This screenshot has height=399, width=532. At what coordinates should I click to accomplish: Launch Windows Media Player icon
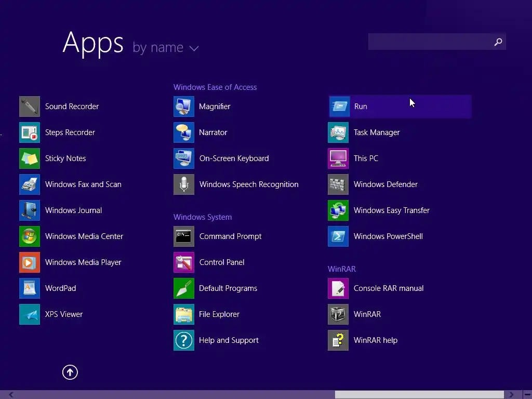pos(30,262)
